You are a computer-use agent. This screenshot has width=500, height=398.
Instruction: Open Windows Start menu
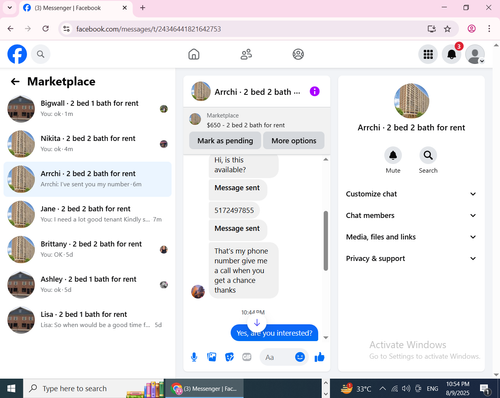pos(11,389)
